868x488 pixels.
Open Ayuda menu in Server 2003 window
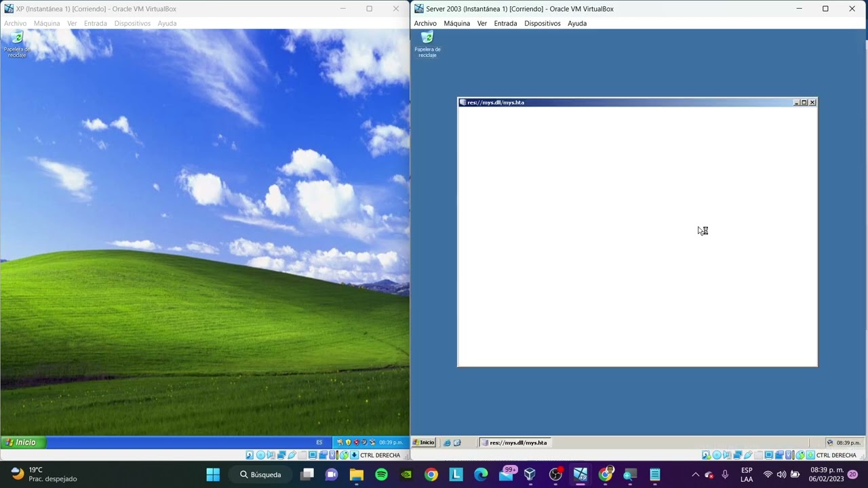pyautogui.click(x=577, y=23)
